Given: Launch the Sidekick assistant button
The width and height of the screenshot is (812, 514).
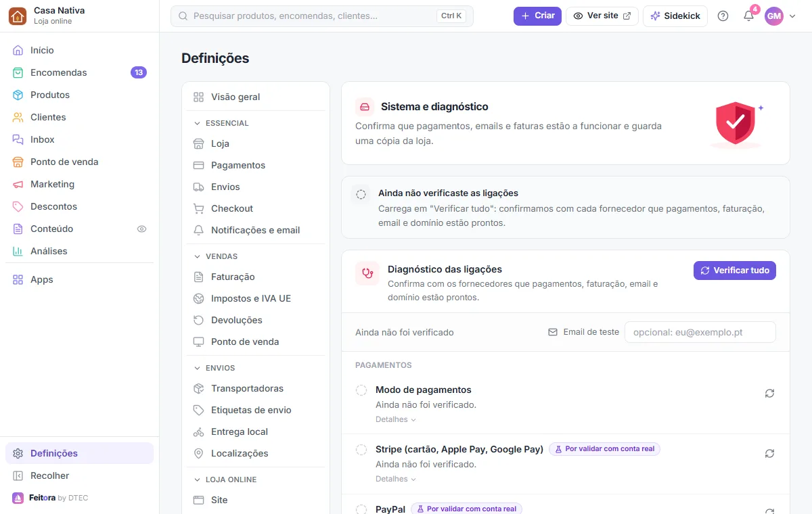Looking at the screenshot, I should (675, 16).
